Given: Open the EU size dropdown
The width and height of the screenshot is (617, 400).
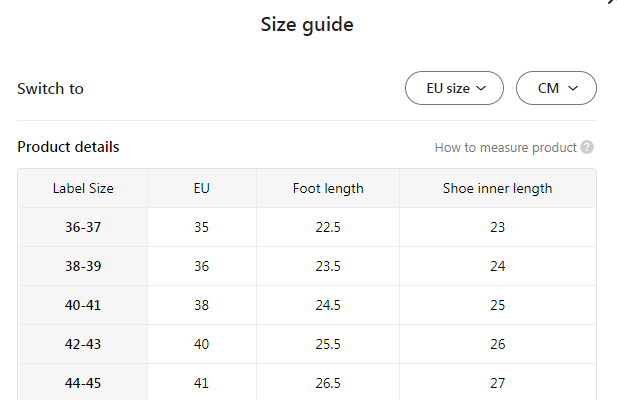Looking at the screenshot, I should (x=454, y=88).
